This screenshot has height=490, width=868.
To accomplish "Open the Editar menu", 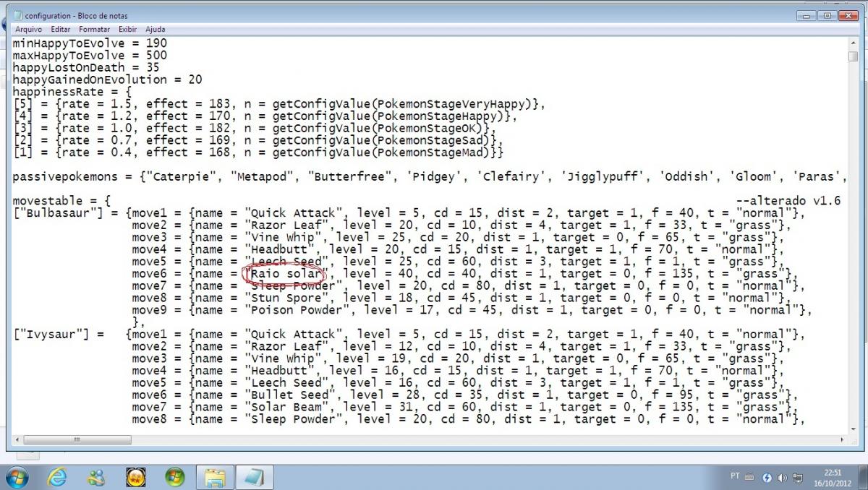I will pyautogui.click(x=61, y=30).
